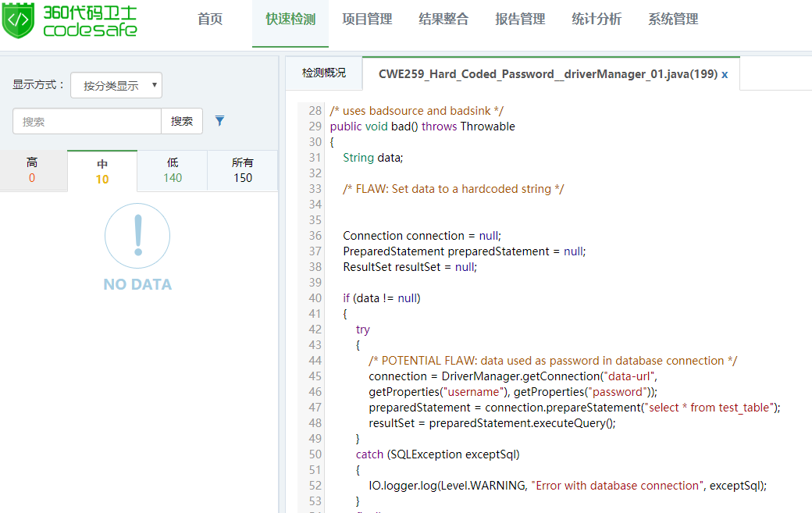Viewport: 812px width, 513px height.
Task: Open the 统计分析 menu item
Action: (x=597, y=20)
